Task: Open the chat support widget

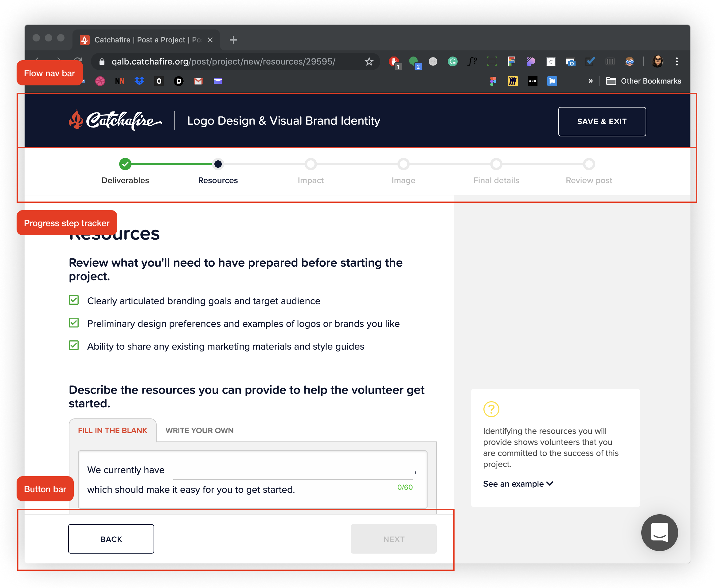Action: coord(659,532)
